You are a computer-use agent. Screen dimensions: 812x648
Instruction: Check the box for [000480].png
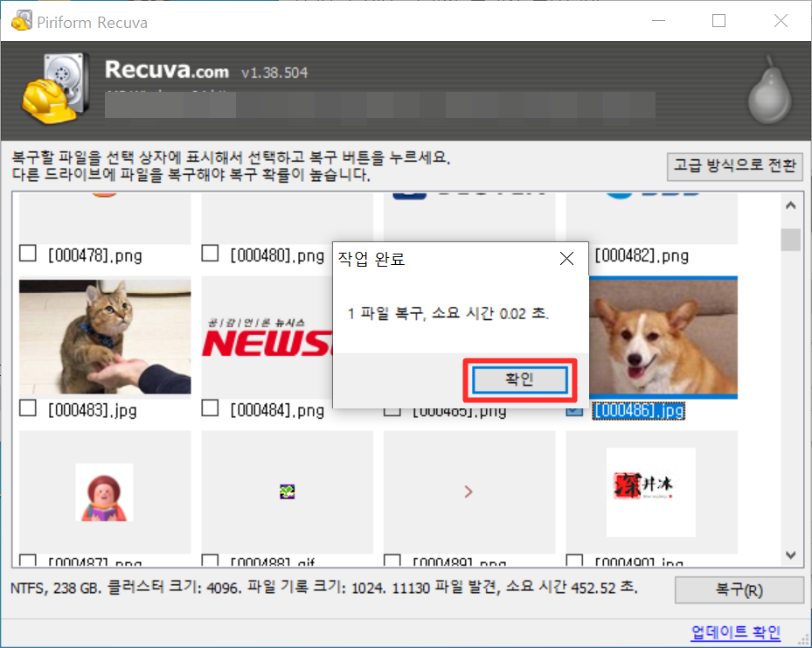coord(210,254)
